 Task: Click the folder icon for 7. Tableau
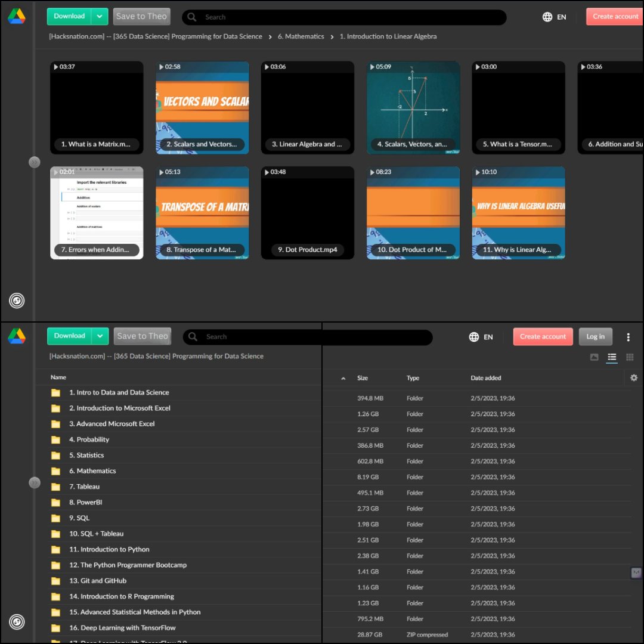click(x=55, y=487)
